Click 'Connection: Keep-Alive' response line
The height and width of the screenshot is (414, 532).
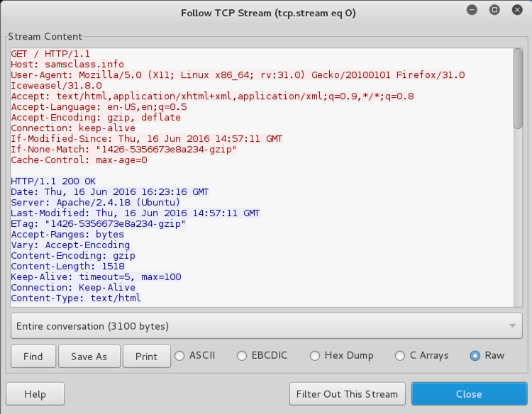(73, 288)
